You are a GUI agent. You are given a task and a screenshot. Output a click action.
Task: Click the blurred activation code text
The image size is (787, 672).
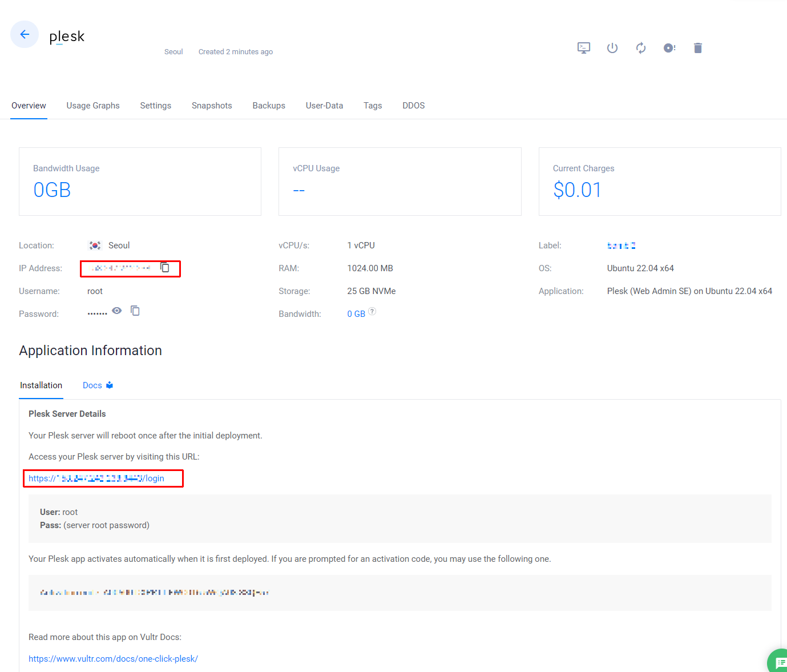pyautogui.click(x=154, y=593)
